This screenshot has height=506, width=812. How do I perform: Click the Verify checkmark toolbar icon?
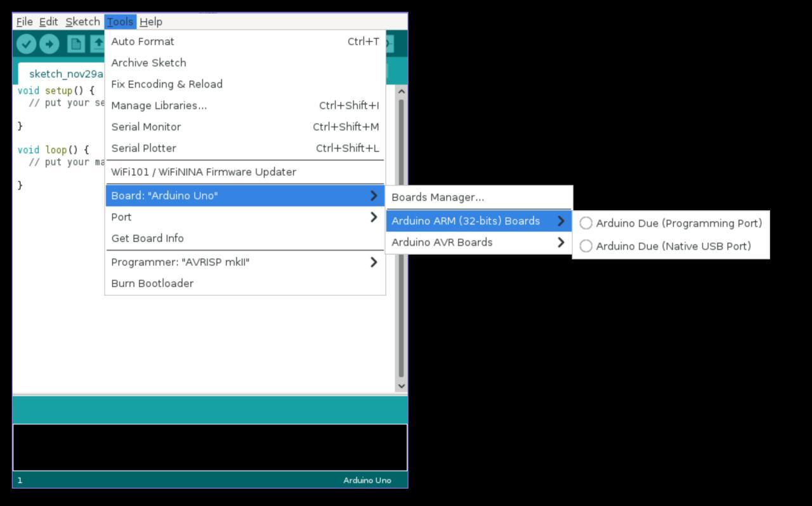click(26, 44)
